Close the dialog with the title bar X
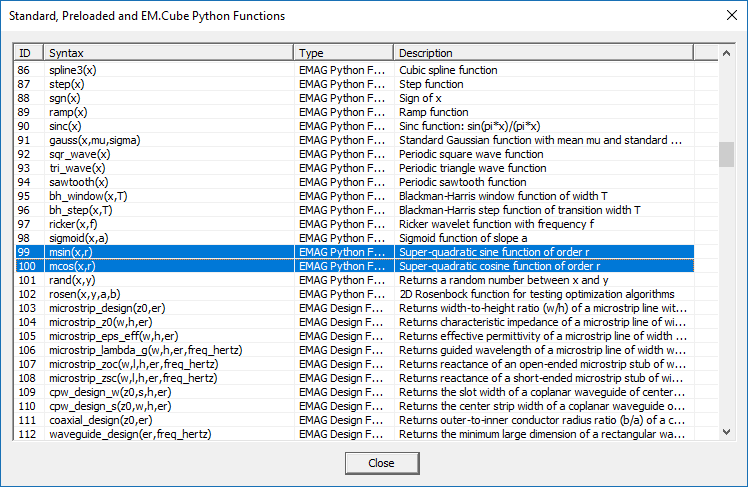 pos(725,16)
